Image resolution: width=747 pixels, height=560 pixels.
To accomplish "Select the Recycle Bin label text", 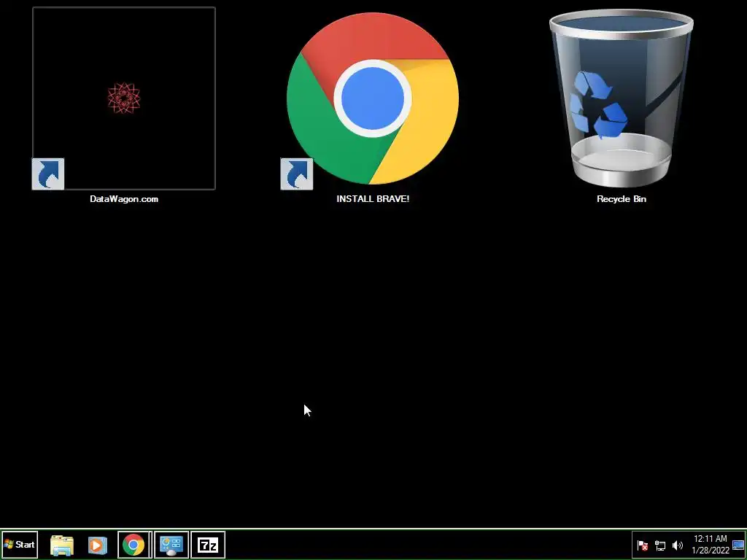I will pos(622,199).
